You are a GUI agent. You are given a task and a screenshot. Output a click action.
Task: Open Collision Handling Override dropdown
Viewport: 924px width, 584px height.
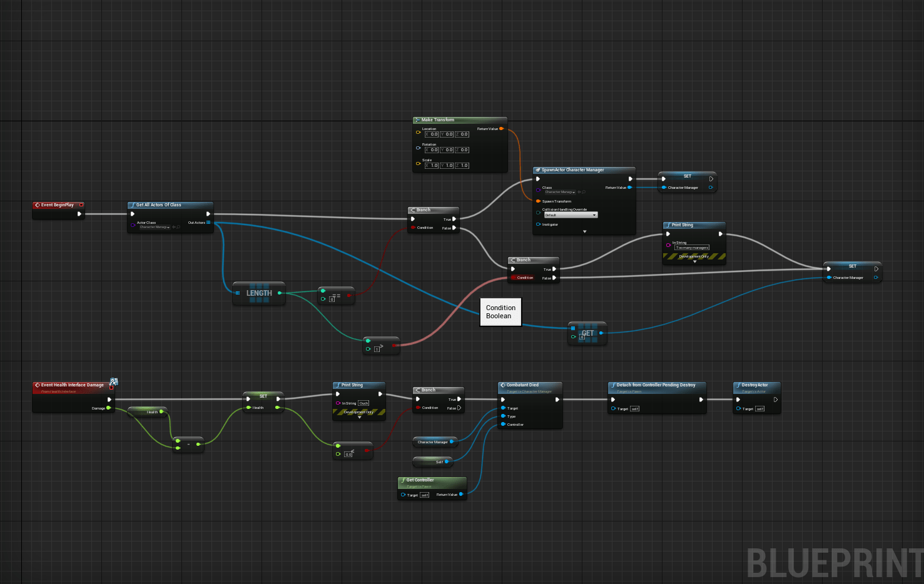coord(570,215)
